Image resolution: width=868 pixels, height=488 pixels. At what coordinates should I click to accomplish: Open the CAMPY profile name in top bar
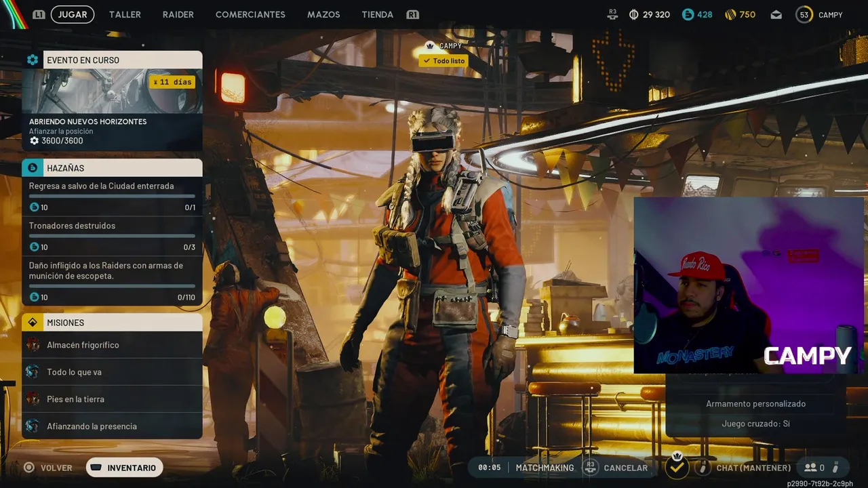830,15
